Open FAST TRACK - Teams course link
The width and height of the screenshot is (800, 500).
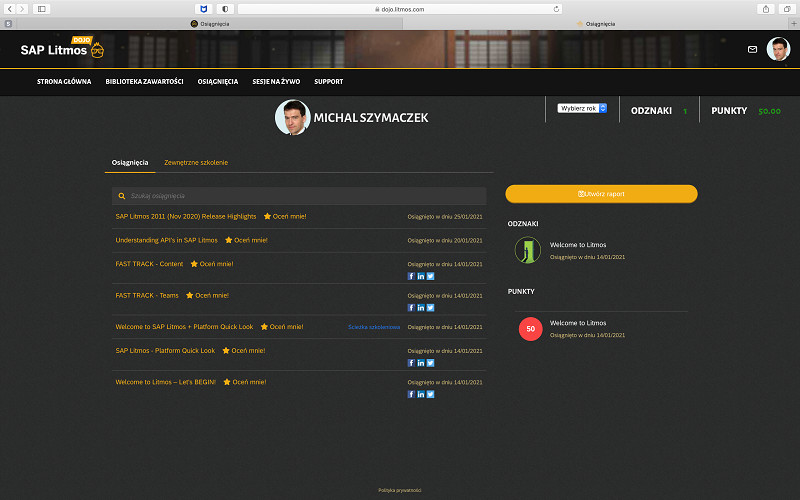[x=147, y=295]
